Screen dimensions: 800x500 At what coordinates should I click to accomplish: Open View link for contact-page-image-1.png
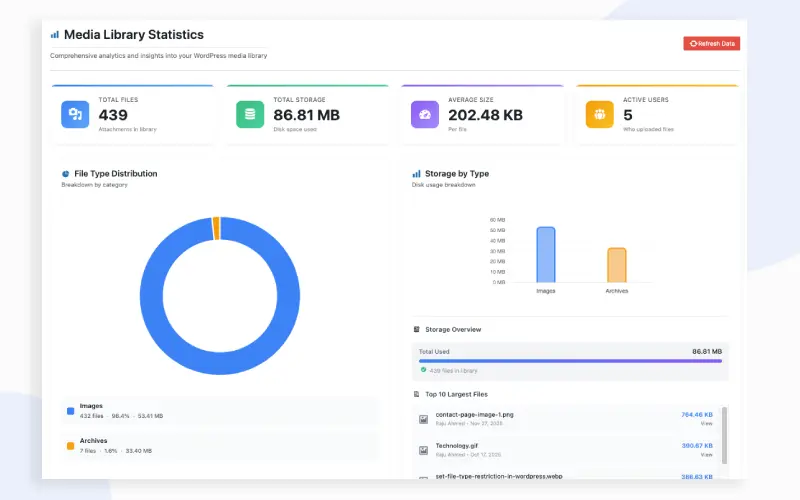(x=706, y=423)
